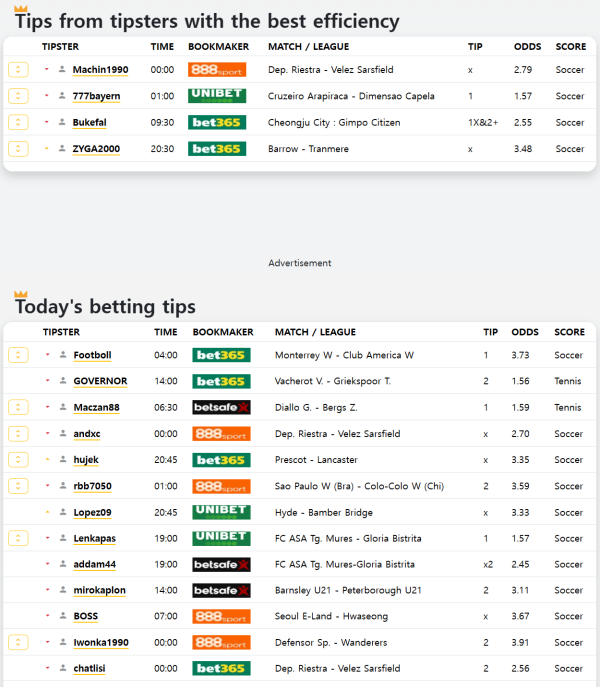Click the 888sport logo in Machin1990's row
This screenshot has height=687, width=600.
pos(216,70)
